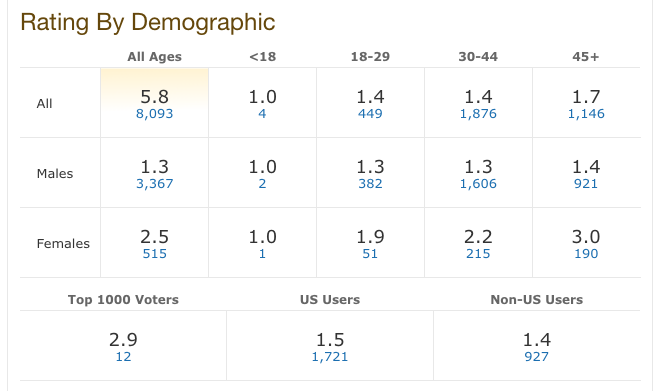Select the 51 female votes link

tap(370, 254)
